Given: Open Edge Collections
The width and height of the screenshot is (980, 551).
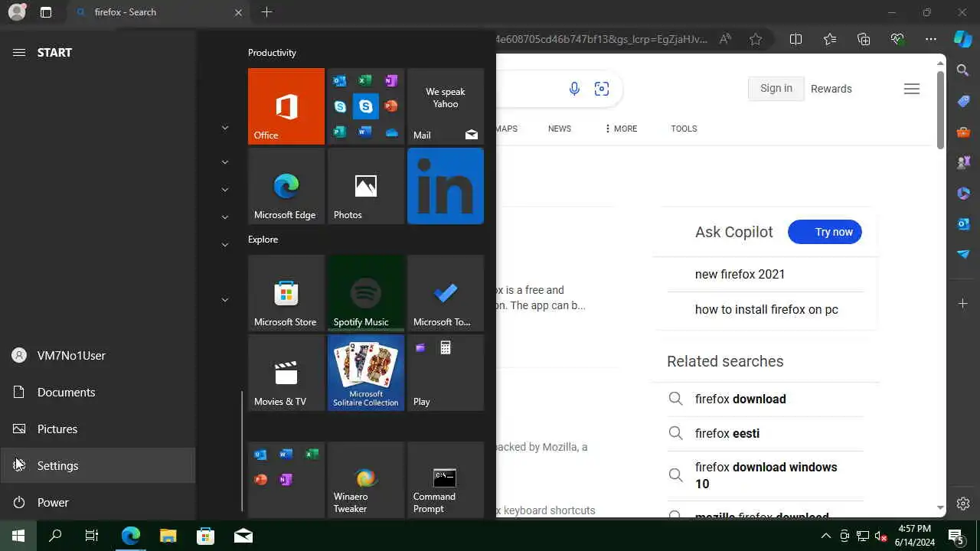Looking at the screenshot, I should point(864,39).
